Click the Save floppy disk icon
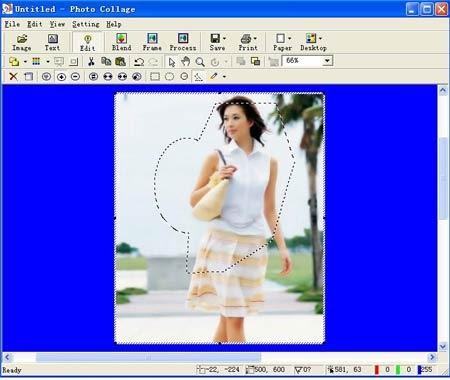The height and width of the screenshot is (380, 450). pyautogui.click(x=215, y=38)
